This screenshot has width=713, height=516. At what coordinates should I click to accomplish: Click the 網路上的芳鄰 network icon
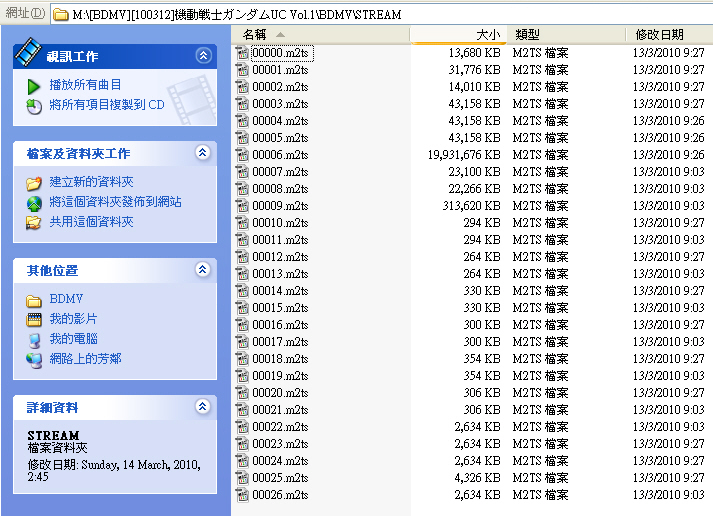coord(34,360)
